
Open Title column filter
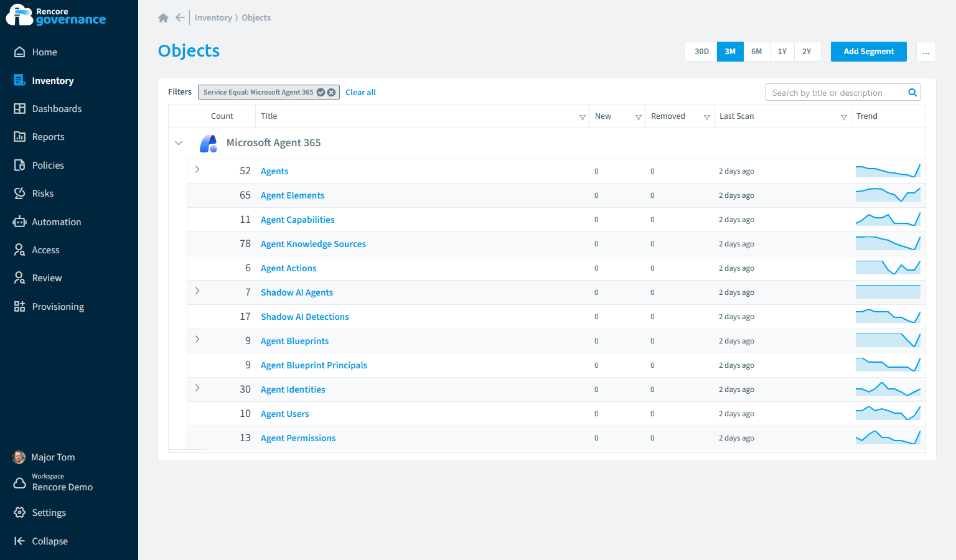pyautogui.click(x=583, y=117)
